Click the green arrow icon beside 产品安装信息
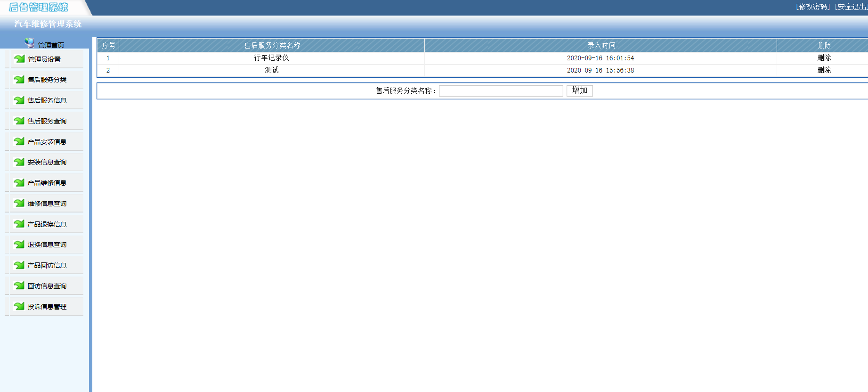The height and width of the screenshot is (392, 868). point(19,141)
